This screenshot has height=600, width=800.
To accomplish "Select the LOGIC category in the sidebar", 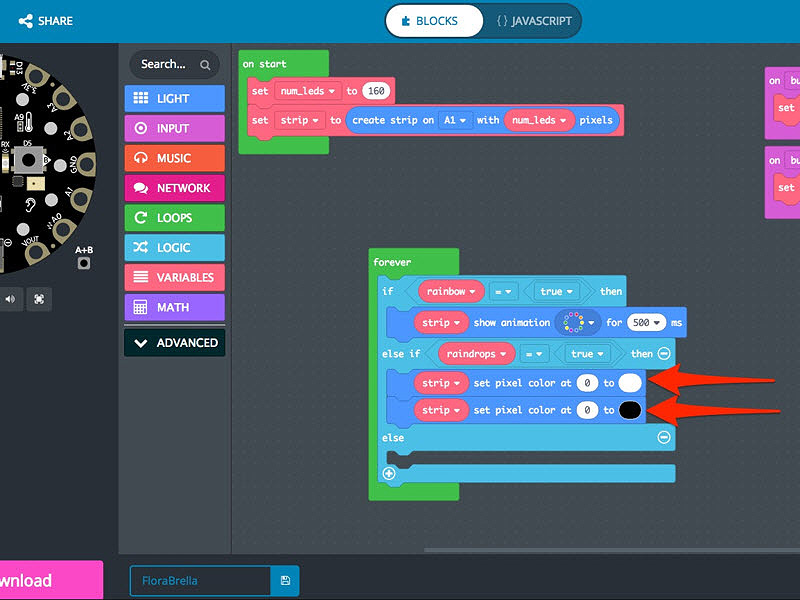I will point(174,247).
